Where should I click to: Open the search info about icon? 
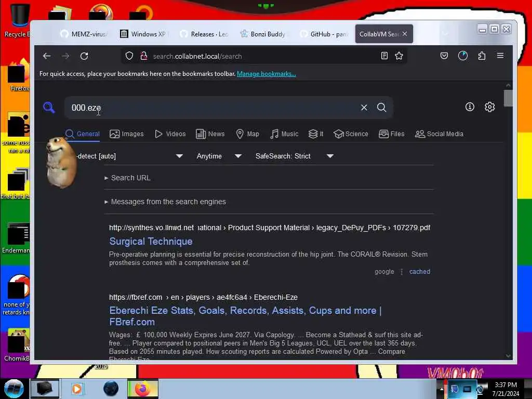pos(470,107)
